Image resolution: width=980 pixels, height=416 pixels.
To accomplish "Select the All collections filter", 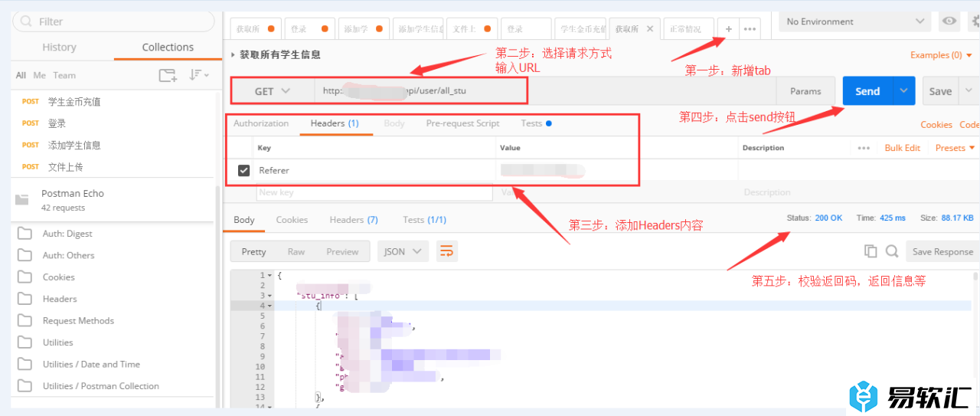I will 21,75.
